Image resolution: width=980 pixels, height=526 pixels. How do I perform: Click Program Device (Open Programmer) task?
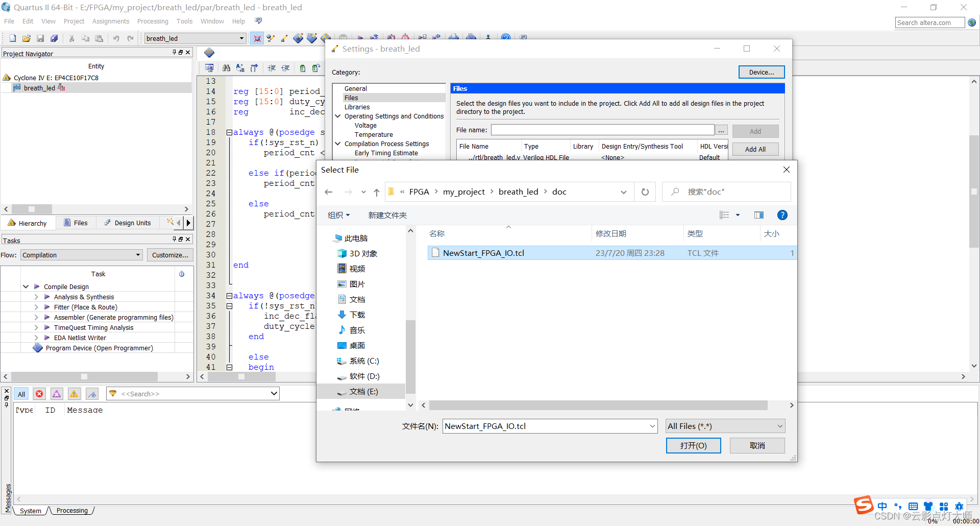pos(100,348)
